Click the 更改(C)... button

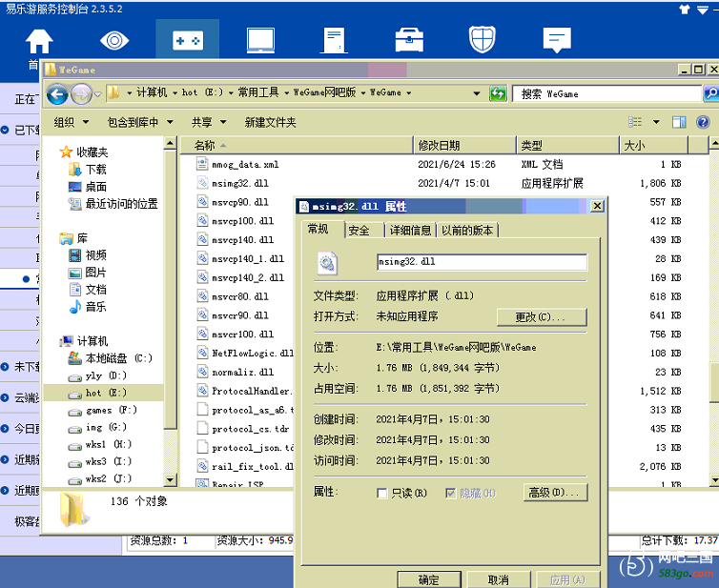(542, 316)
